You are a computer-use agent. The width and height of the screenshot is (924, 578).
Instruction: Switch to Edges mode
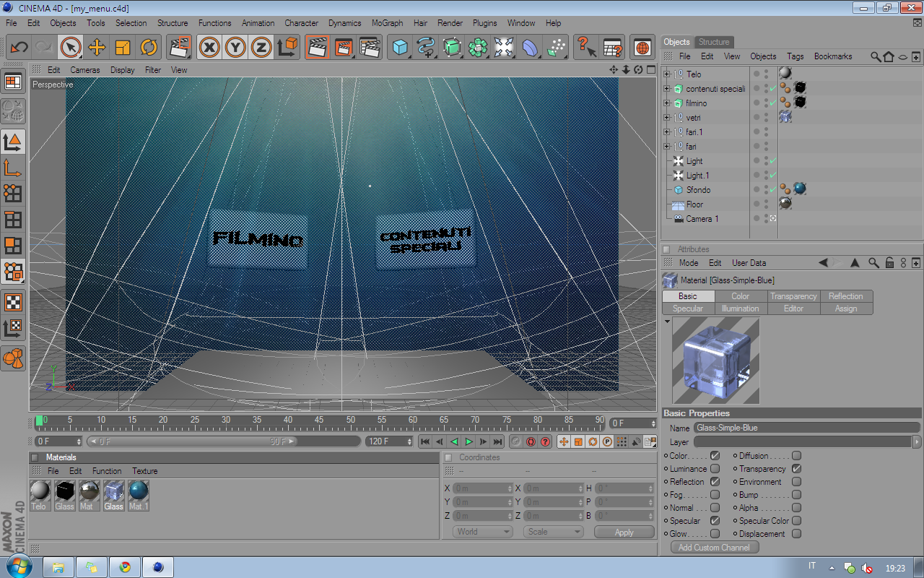pos(13,219)
